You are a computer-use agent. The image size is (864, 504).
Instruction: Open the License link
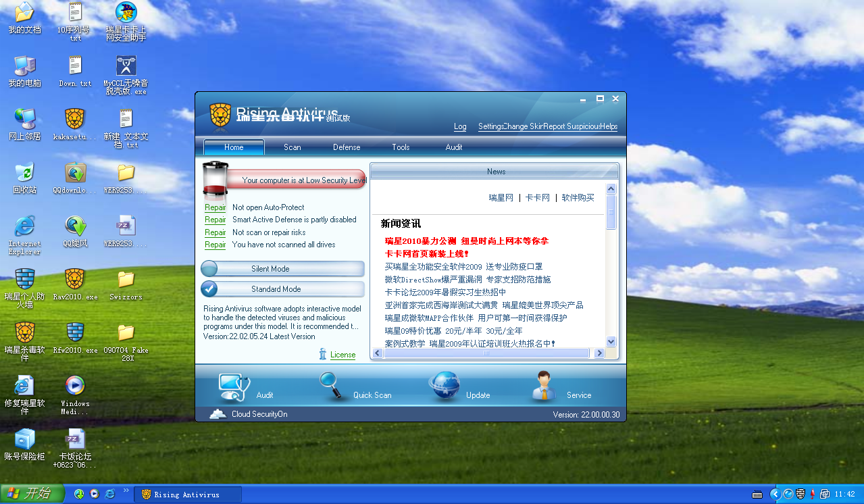(342, 355)
